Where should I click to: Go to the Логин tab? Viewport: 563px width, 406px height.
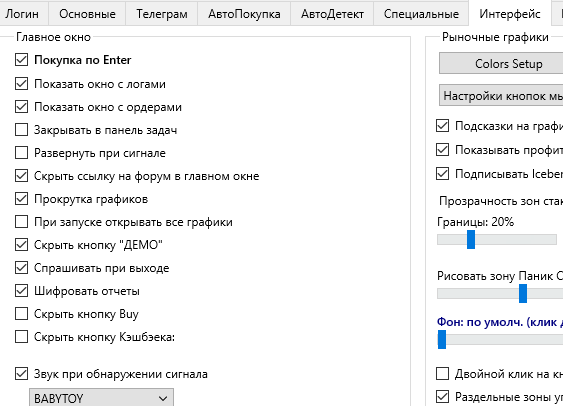pos(22,14)
